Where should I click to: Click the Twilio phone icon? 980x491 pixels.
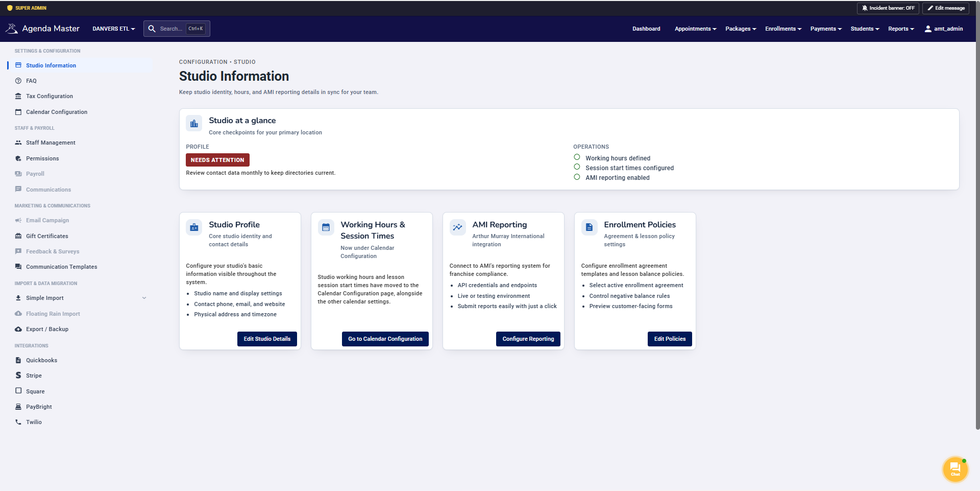[18, 422]
